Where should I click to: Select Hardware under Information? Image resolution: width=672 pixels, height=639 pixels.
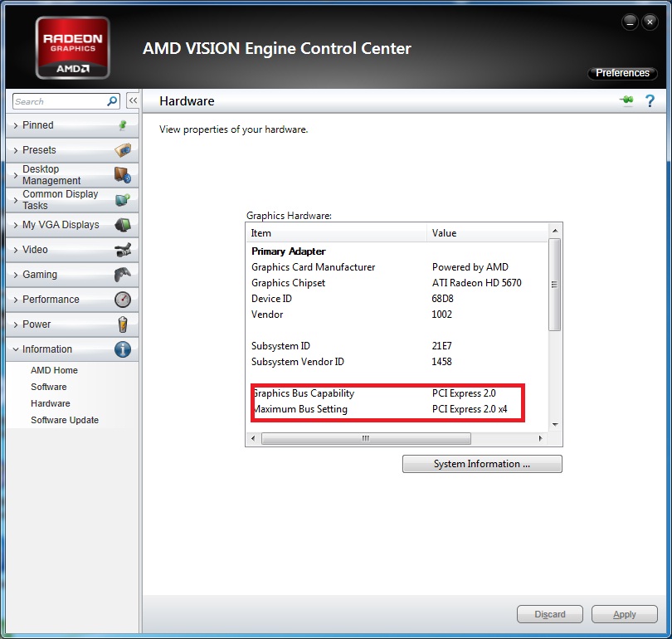(x=50, y=403)
